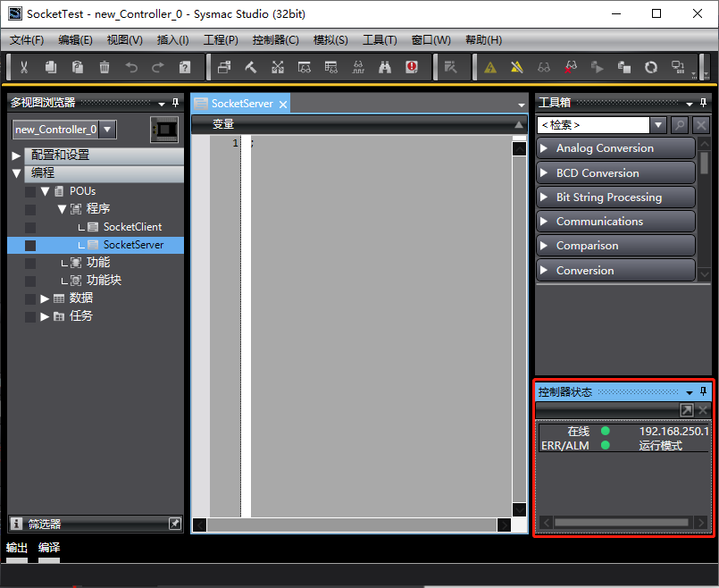Toggle the checkbox beside POUs

pyautogui.click(x=30, y=192)
